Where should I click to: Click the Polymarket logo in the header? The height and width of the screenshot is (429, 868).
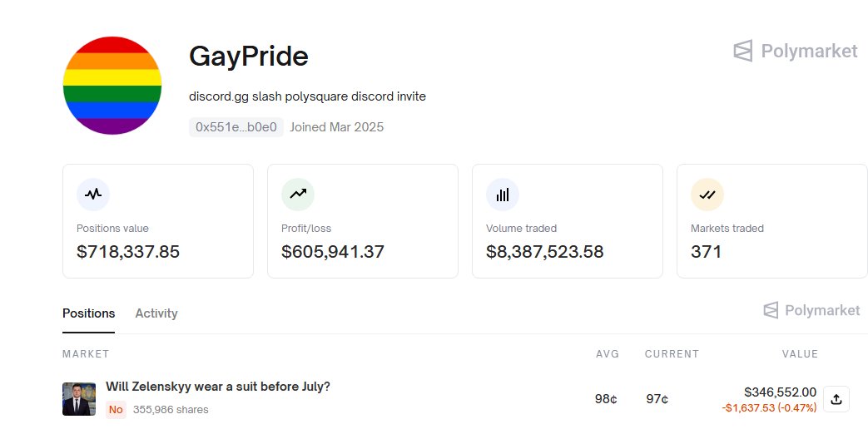point(796,51)
